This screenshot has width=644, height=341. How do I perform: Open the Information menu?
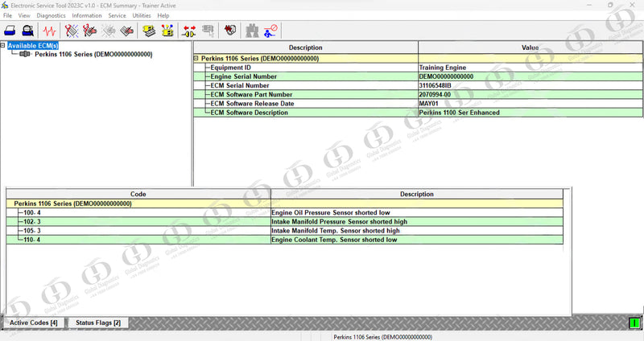(87, 15)
